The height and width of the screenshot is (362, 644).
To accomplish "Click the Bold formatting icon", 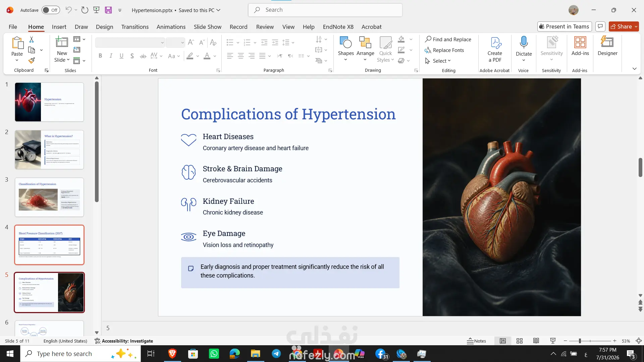I will pos(100,56).
